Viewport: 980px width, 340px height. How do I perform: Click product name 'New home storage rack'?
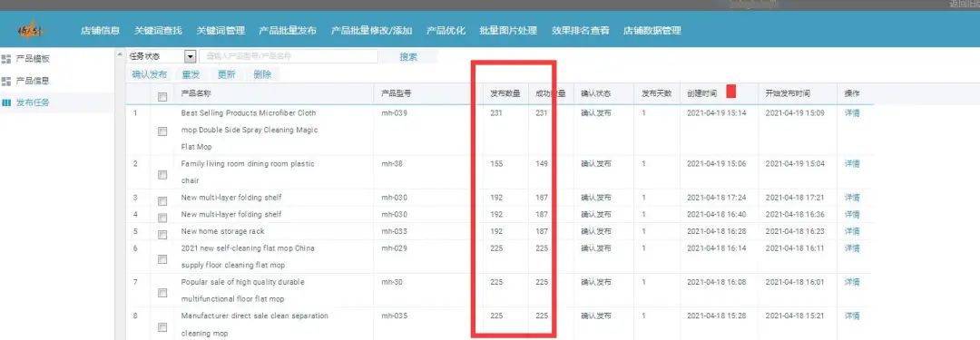pyautogui.click(x=223, y=231)
